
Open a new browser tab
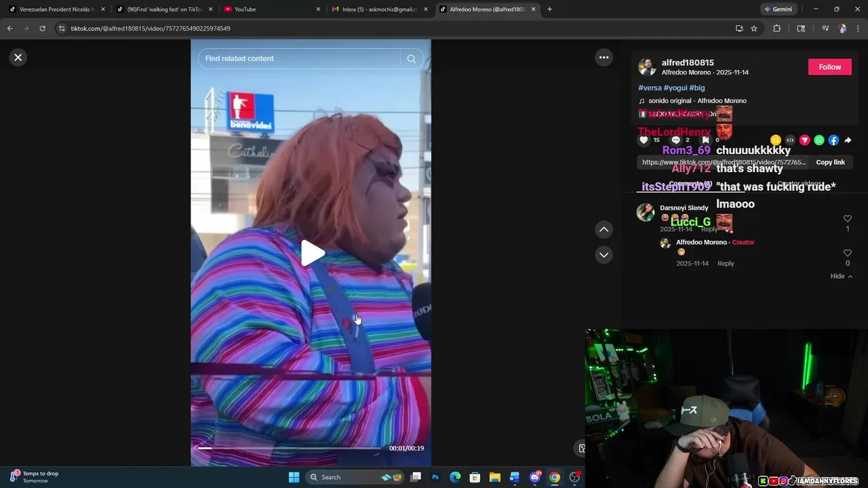pos(549,9)
